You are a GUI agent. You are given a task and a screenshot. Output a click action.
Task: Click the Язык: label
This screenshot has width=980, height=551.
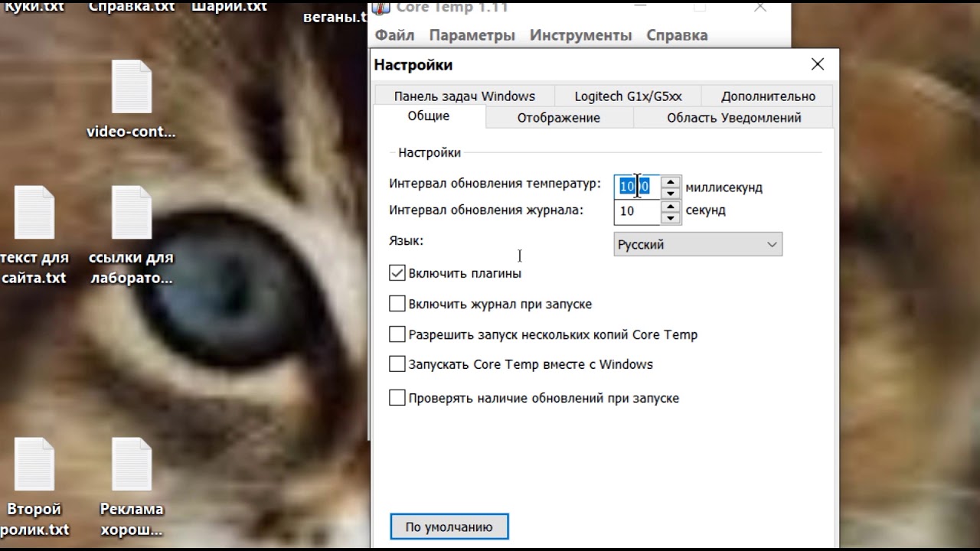pos(406,241)
